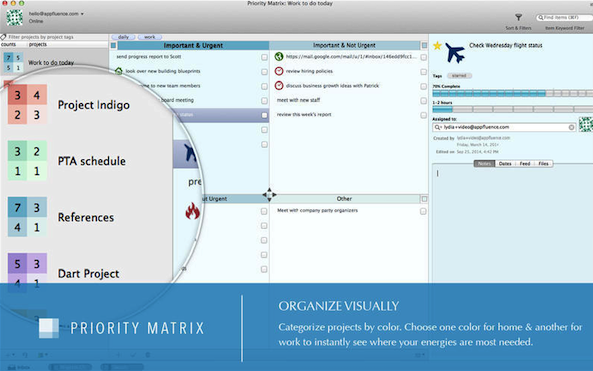Check off meet with new staff
The width and height of the screenshot is (593, 371).
tap(424, 101)
